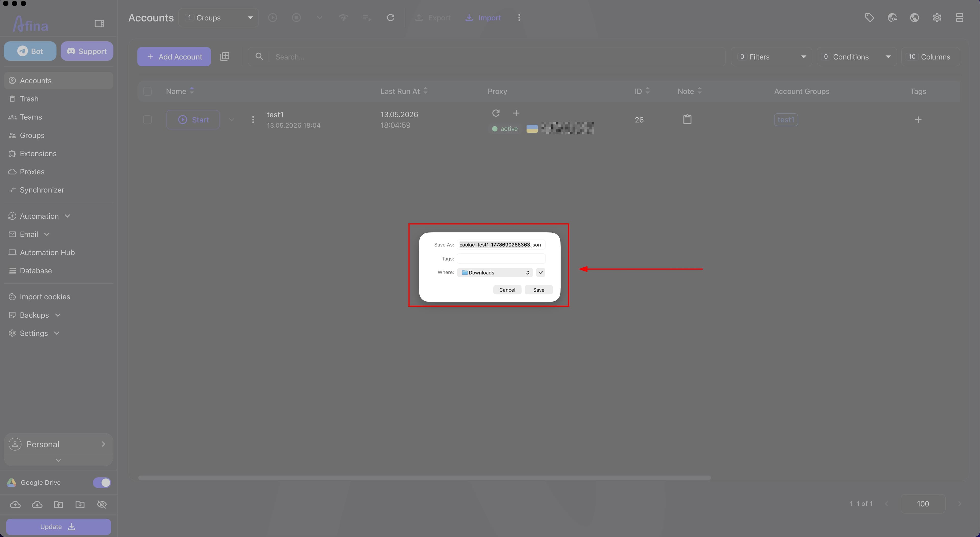
Task: Open Synchronizer in the sidebar
Action: [59, 190]
